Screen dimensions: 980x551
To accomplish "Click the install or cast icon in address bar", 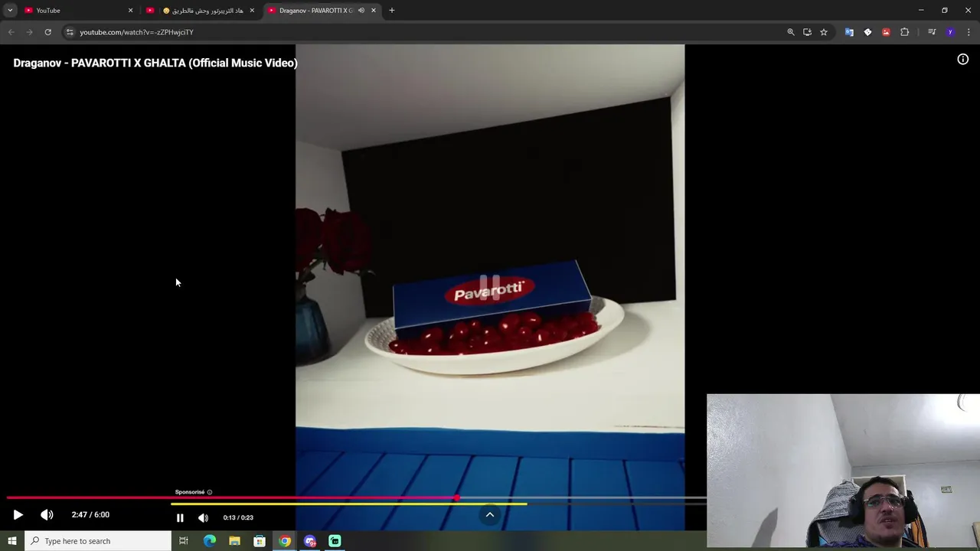I will pyautogui.click(x=807, y=32).
